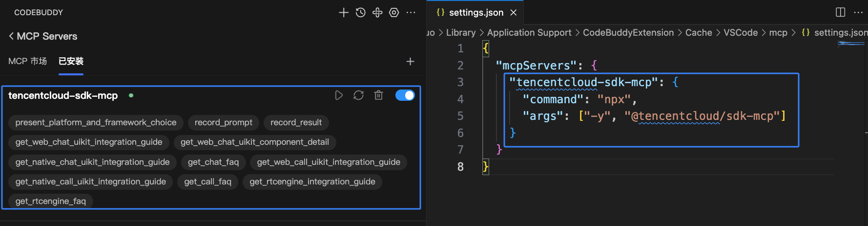Open editor more actions ellipsis menu
The width and height of the screenshot is (868, 226).
tap(858, 13)
